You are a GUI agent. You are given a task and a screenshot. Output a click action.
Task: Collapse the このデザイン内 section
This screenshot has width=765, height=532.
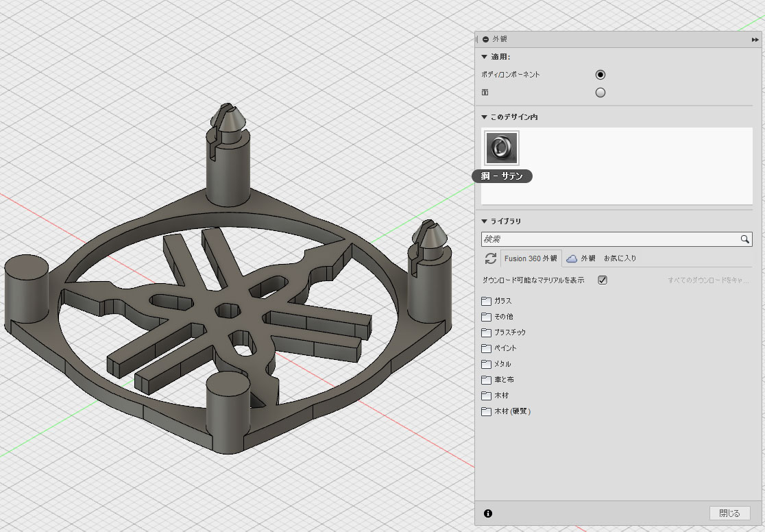coord(484,117)
